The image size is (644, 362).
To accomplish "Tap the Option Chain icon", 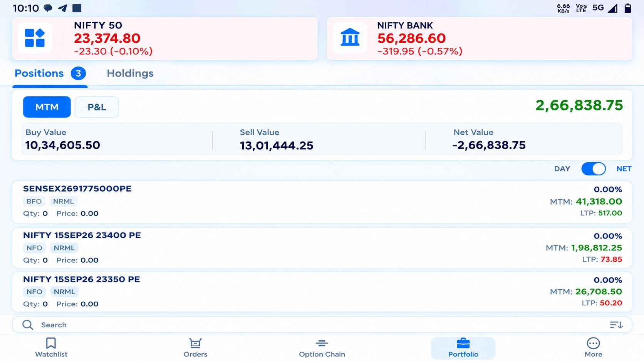I will (322, 343).
